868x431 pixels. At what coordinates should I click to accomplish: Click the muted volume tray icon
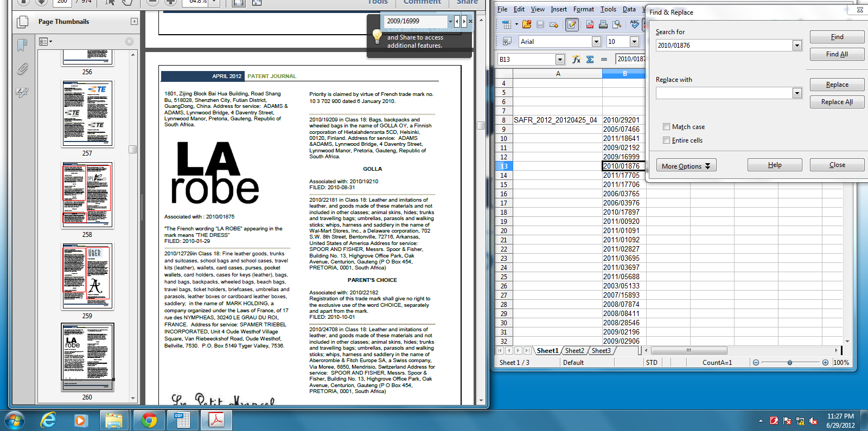813,421
